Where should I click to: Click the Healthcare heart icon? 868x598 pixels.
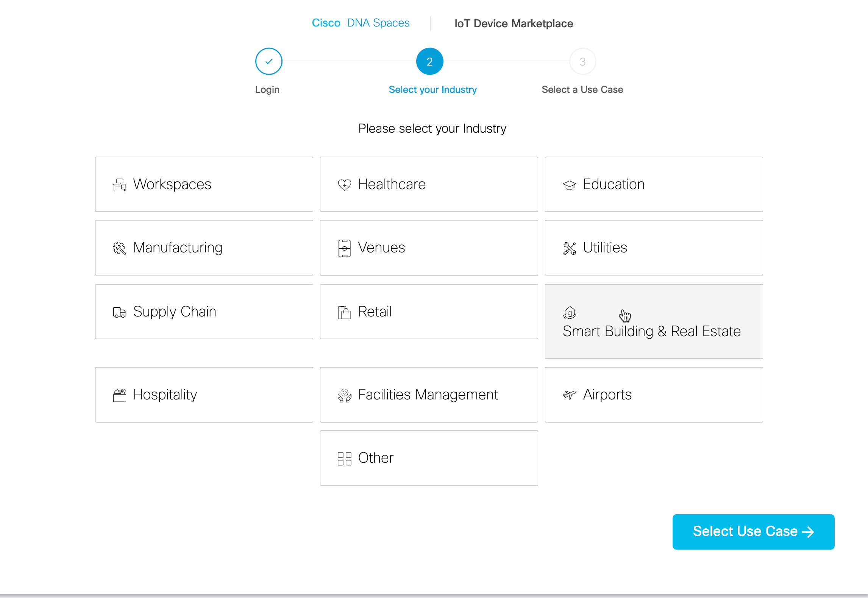coord(344,185)
